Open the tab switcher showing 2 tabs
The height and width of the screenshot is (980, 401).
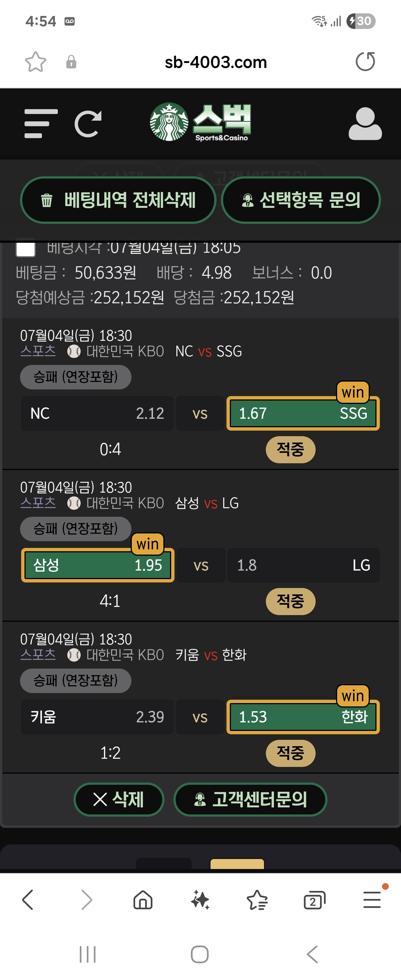click(x=314, y=900)
